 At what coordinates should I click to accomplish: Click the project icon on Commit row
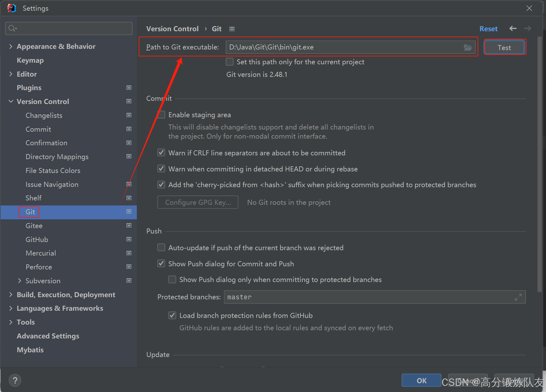coord(129,129)
